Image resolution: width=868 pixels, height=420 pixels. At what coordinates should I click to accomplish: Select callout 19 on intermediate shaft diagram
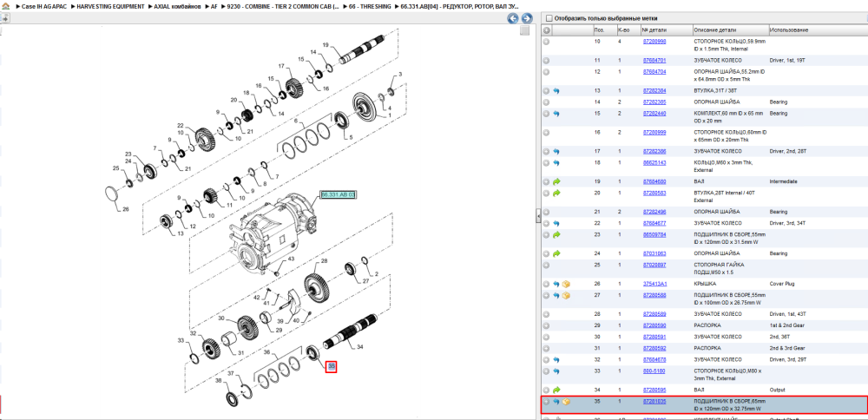(325, 45)
